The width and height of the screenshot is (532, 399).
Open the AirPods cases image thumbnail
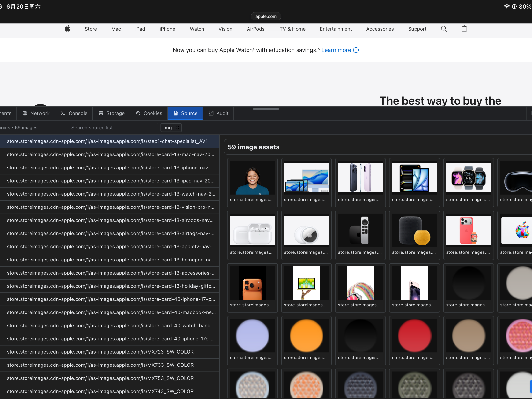pyautogui.click(x=252, y=235)
